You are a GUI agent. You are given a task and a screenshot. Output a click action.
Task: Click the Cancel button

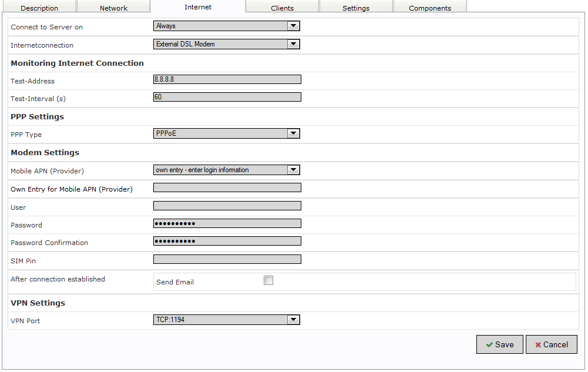tap(551, 344)
